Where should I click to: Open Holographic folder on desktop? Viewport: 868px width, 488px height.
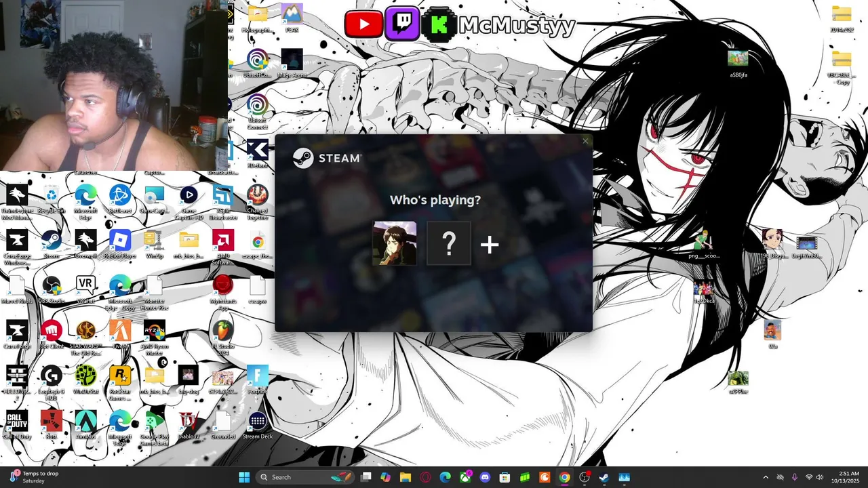(258, 18)
